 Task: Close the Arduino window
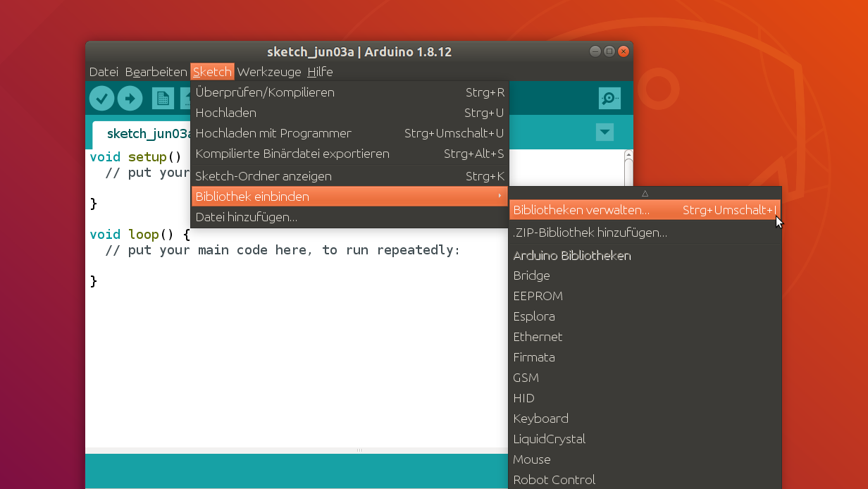pyautogui.click(x=623, y=51)
